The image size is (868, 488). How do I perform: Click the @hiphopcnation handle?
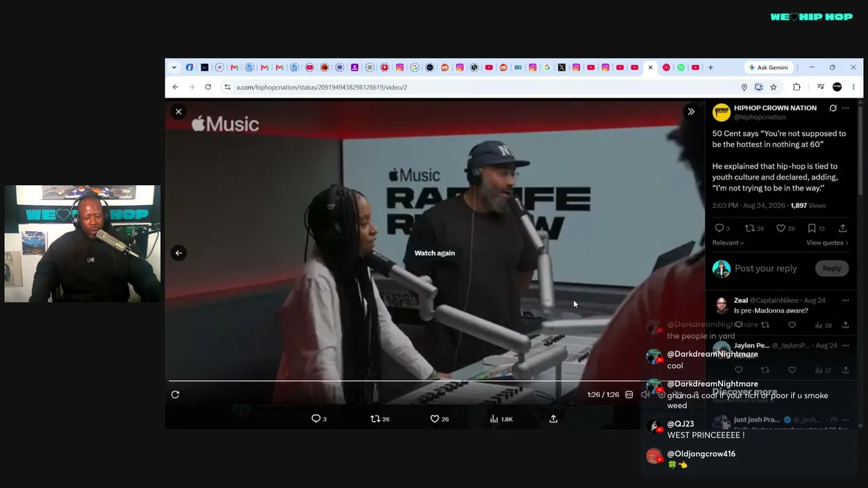[x=759, y=117]
